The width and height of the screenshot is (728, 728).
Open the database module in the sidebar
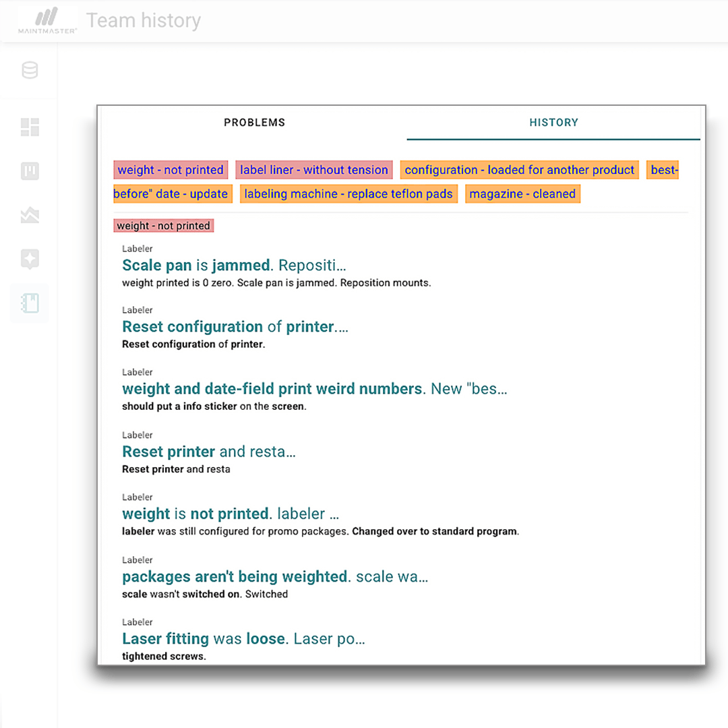tap(29, 70)
